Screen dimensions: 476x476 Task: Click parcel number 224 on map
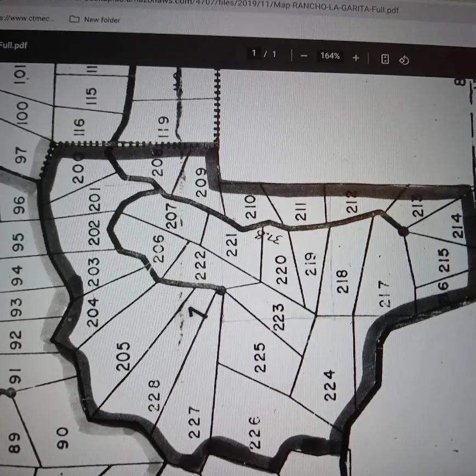[330, 386]
